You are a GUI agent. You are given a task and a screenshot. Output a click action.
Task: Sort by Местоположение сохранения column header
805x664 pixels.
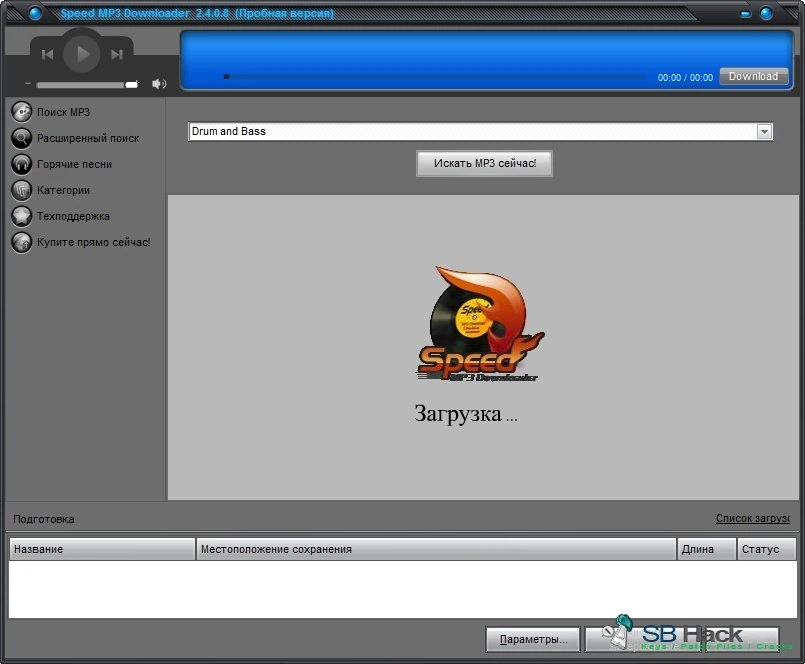tap(436, 549)
